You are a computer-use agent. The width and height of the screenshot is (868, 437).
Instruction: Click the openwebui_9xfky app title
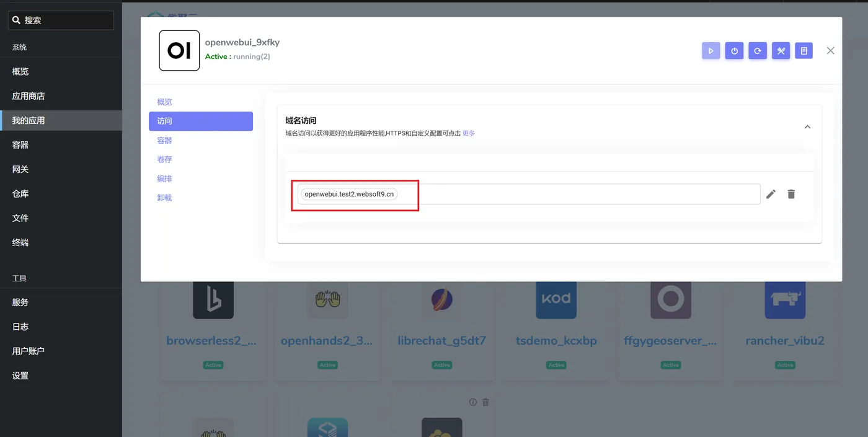click(242, 42)
